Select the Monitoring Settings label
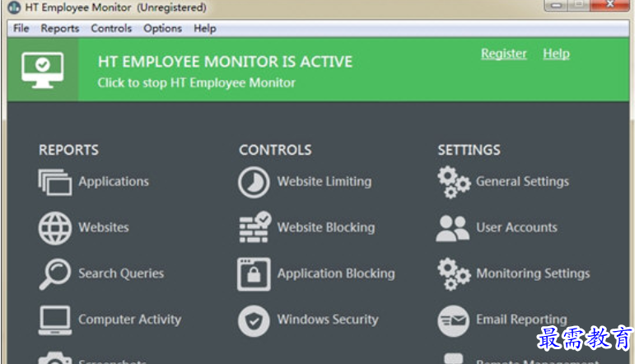Image resolution: width=639 pixels, height=364 pixels. (x=533, y=273)
